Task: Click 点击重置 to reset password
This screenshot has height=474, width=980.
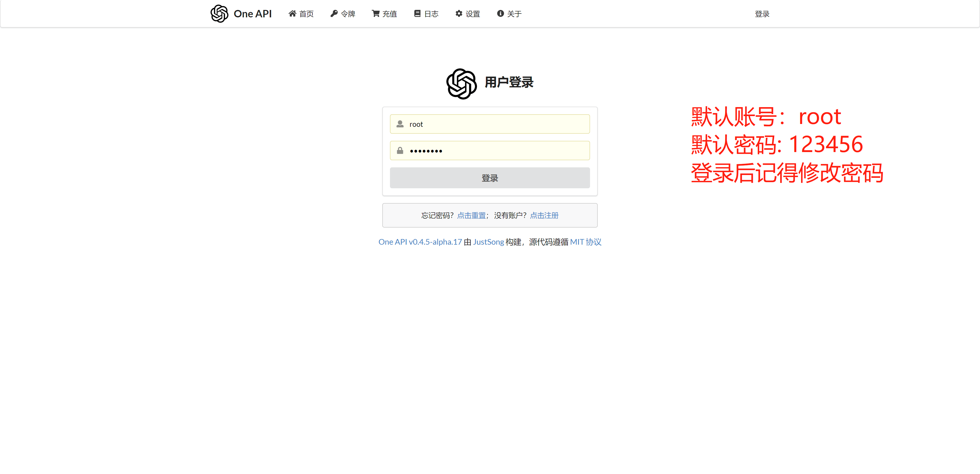Action: (471, 215)
